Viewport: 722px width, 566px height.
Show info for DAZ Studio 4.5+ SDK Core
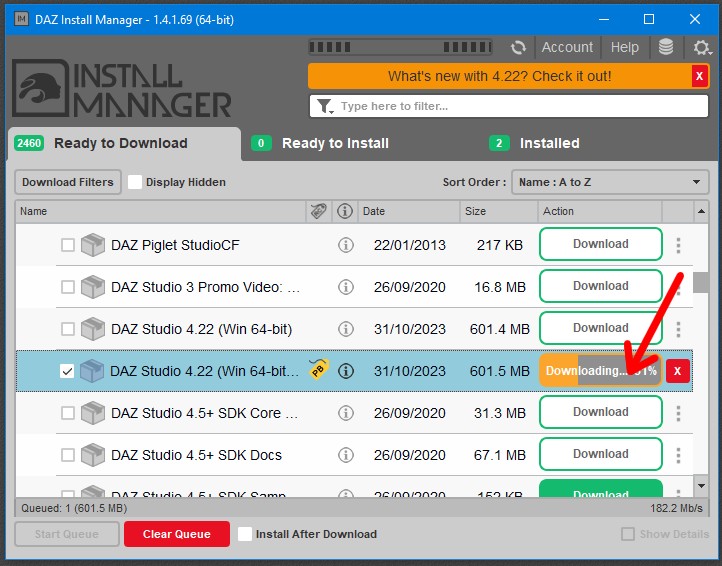[x=346, y=413]
